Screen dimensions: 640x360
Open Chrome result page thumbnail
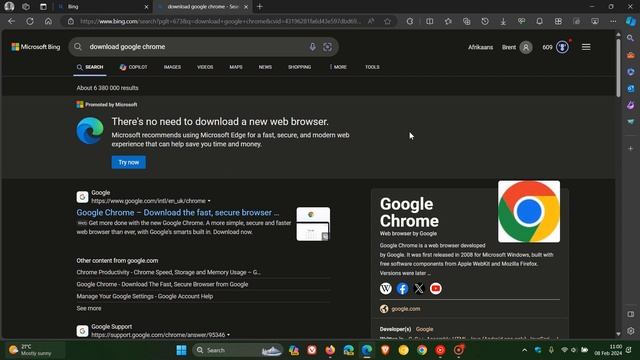[x=313, y=224]
